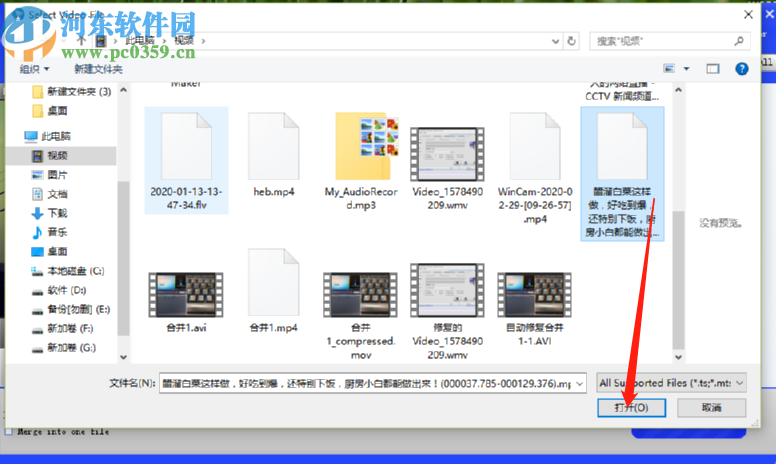Select 新加卷 (G:) drive
776x464 pixels.
point(63,348)
